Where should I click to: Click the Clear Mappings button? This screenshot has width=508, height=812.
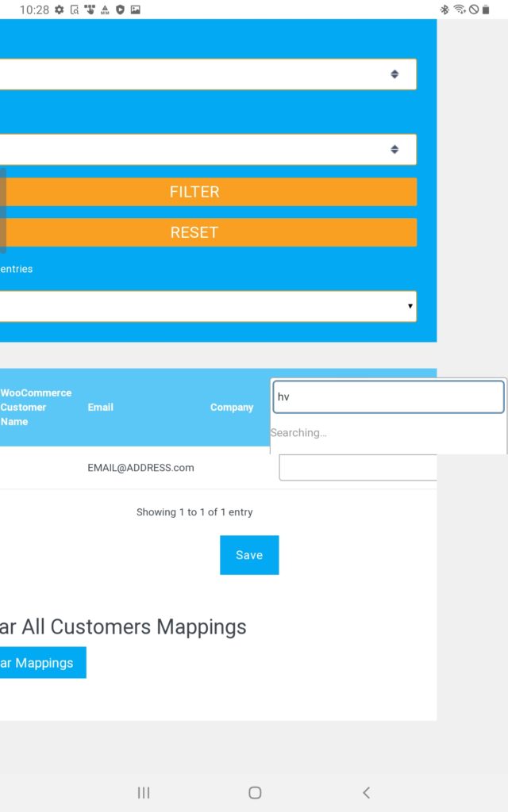click(43, 663)
